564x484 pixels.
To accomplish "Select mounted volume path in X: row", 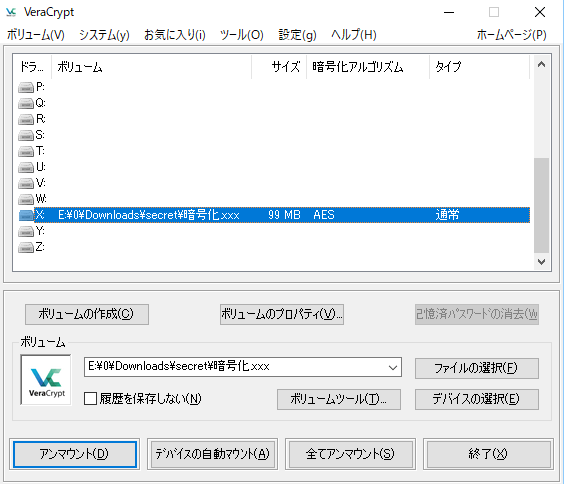I will tap(149, 215).
